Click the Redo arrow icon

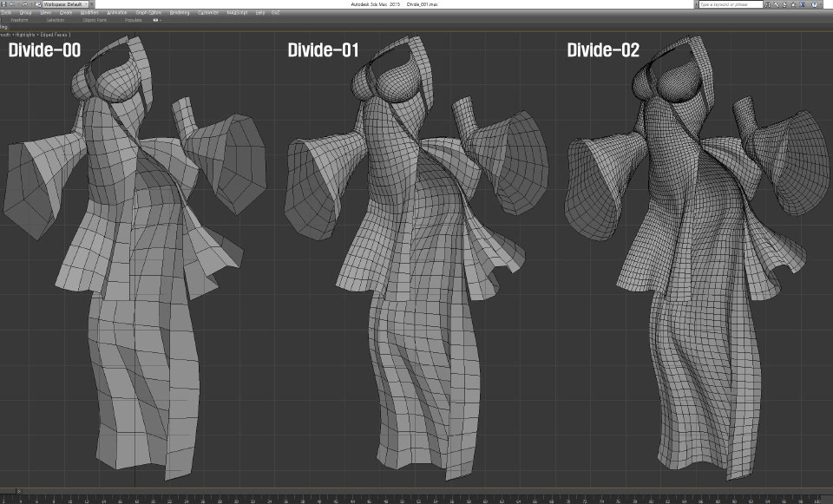(24, 4)
